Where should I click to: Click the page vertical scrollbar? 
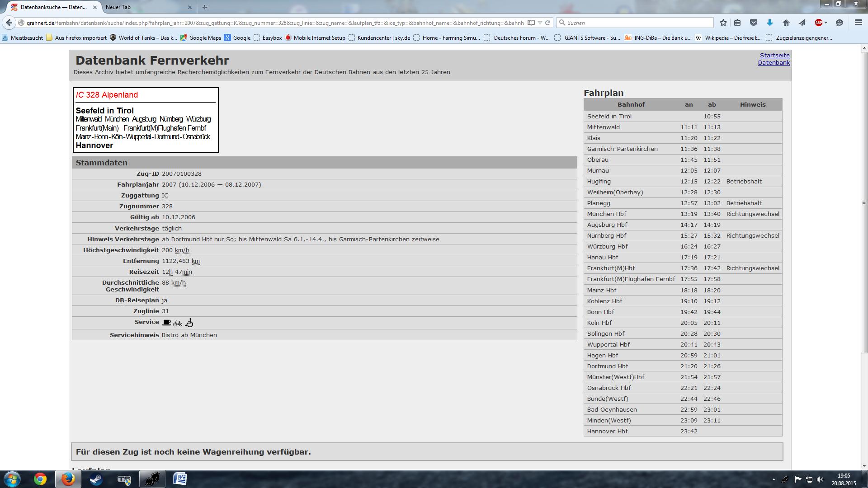click(863, 203)
